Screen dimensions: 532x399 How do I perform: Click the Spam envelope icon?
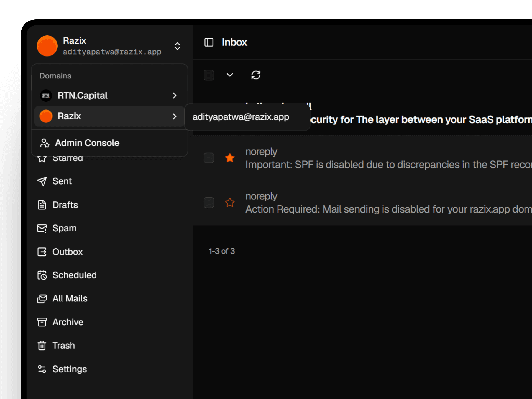point(42,228)
